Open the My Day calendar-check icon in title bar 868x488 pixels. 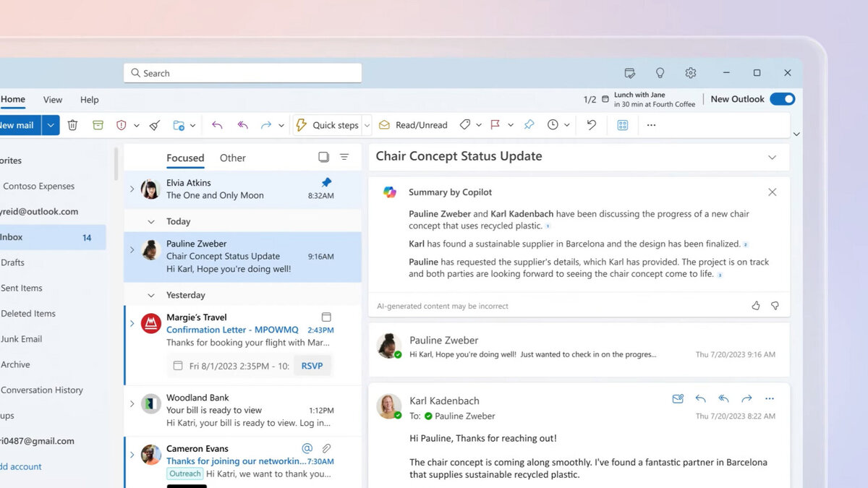click(630, 73)
